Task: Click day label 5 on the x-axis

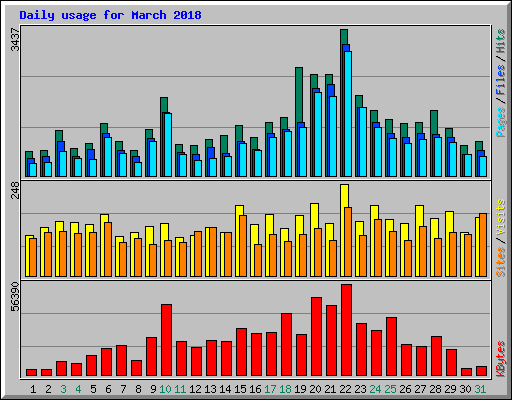Action: 93,389
